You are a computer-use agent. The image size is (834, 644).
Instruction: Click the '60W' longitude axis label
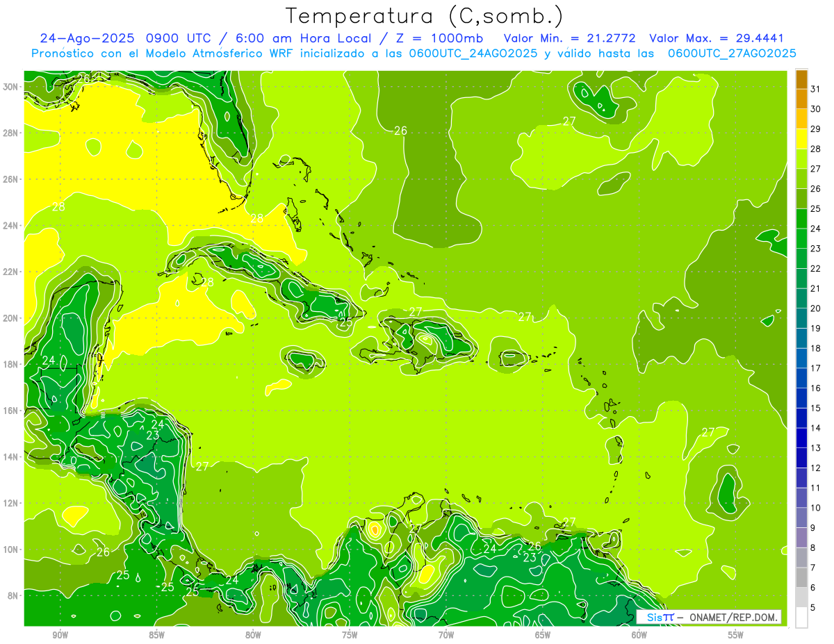click(x=639, y=635)
